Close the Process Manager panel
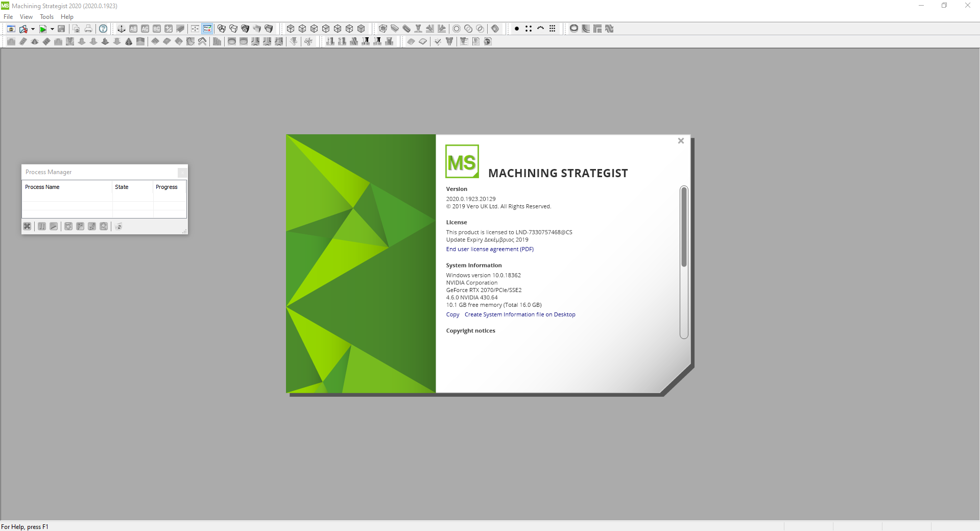980x531 pixels. coord(182,173)
